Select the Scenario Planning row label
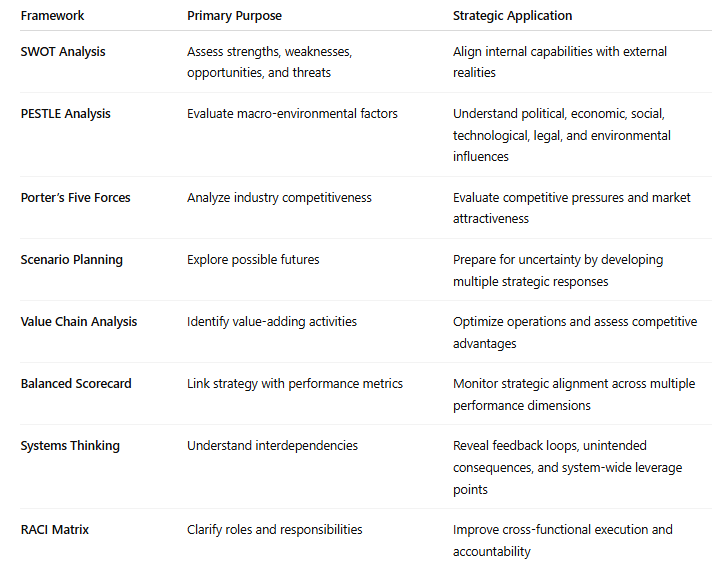This screenshot has width=716, height=567. [x=72, y=260]
